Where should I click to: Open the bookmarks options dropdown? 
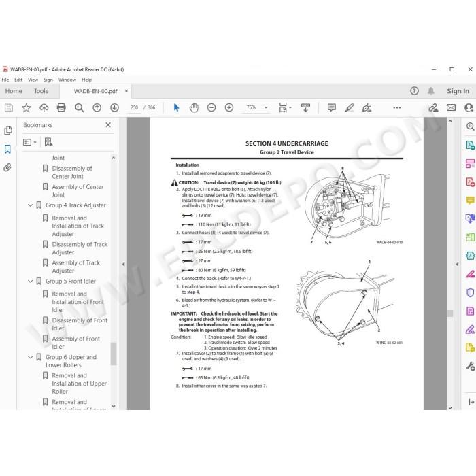[x=30, y=142]
